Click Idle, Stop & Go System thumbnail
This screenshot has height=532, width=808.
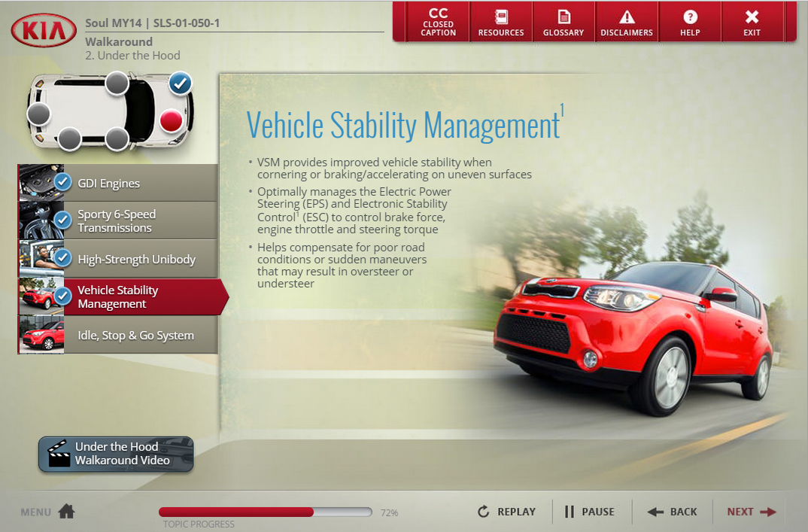[x=41, y=335]
